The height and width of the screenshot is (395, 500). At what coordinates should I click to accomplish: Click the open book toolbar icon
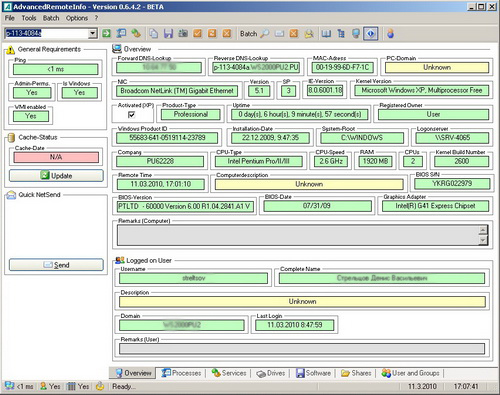click(326, 33)
